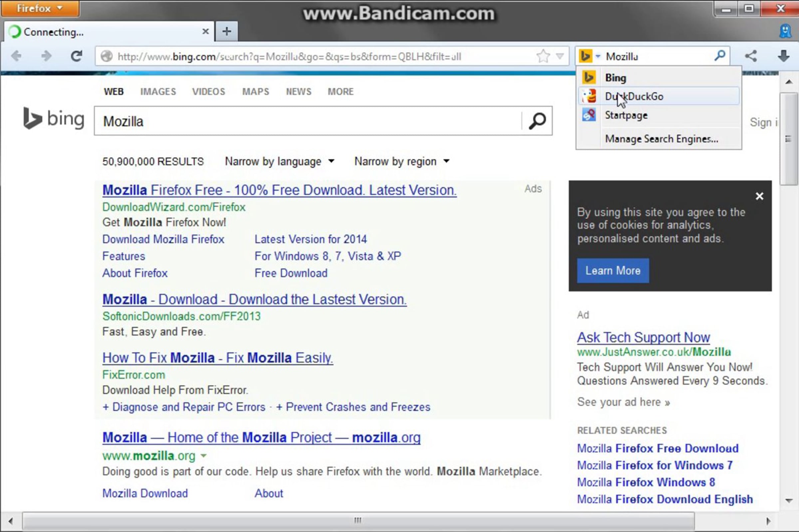799x532 pixels.
Task: Close the Connecting tab
Action: point(205,32)
